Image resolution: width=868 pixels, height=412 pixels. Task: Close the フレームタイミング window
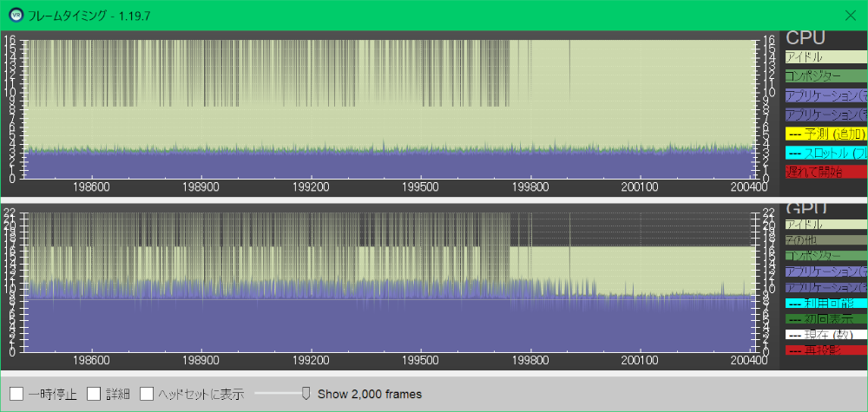point(850,15)
